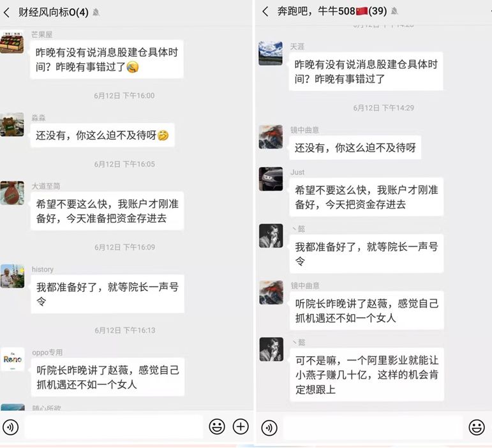Open oppo专用's Reno avatar
Image resolution: width=492 pixels, height=448 pixels.
(12, 359)
